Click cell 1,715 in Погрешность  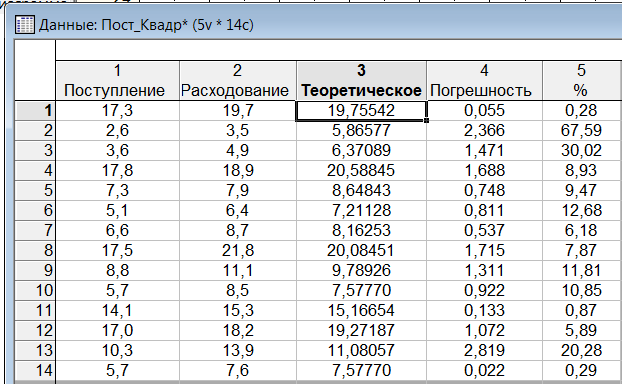tap(484, 251)
